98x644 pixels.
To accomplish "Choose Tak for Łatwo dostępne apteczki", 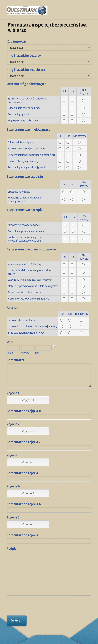I will pyautogui.click(x=62, y=320).
